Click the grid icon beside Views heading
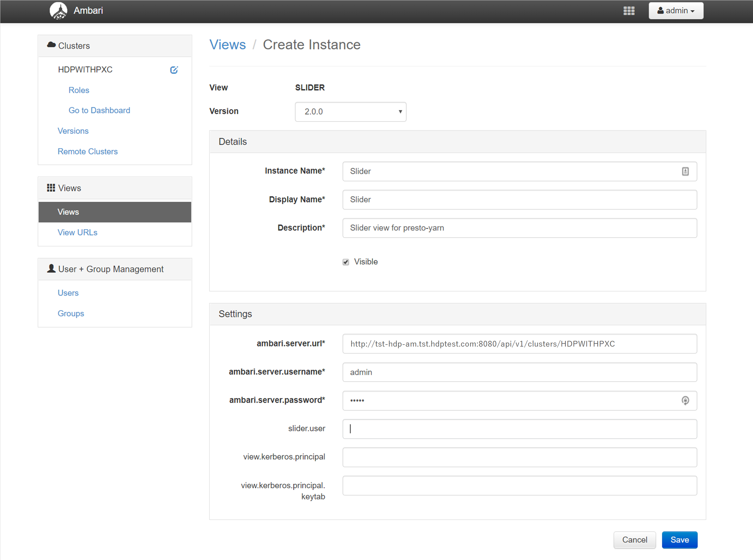 (51, 188)
